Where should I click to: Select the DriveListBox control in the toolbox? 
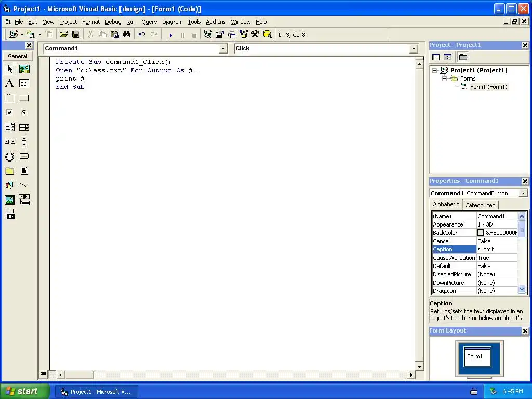tap(24, 156)
